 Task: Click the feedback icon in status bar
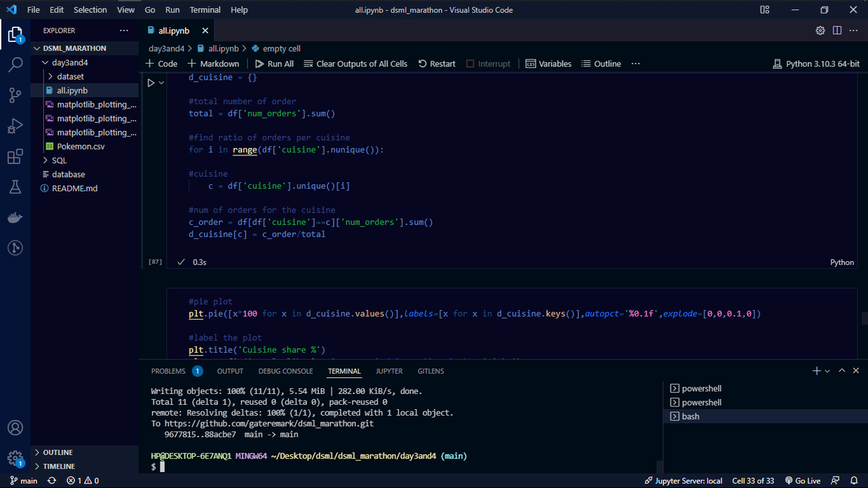point(835,481)
